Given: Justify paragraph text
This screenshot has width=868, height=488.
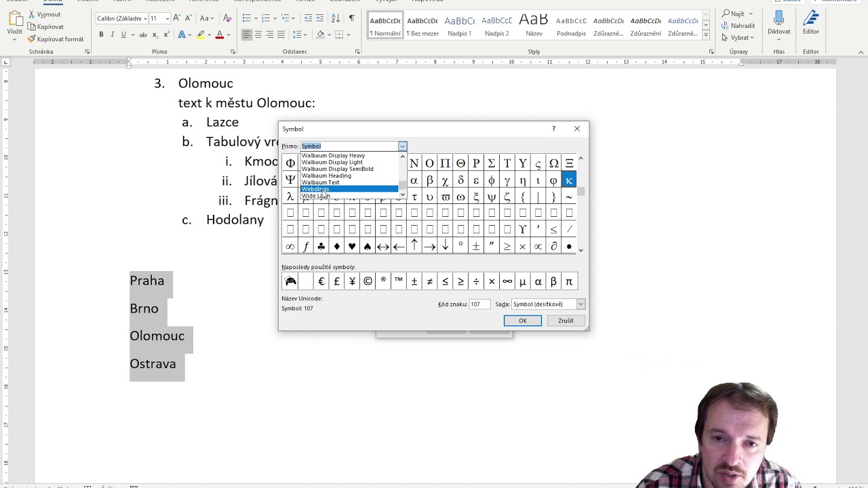Looking at the screenshot, I should pyautogui.click(x=281, y=35).
